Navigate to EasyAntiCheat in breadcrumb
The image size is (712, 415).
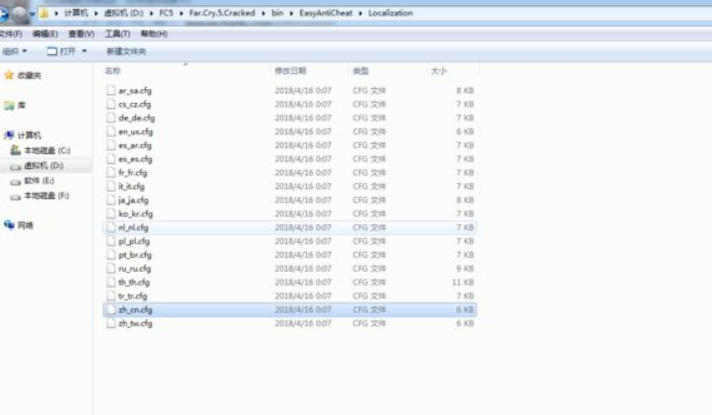[326, 13]
